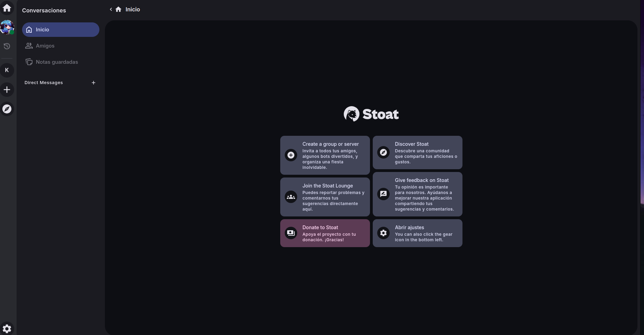Start new direct message with plus icon
The height and width of the screenshot is (335, 644).
point(94,83)
